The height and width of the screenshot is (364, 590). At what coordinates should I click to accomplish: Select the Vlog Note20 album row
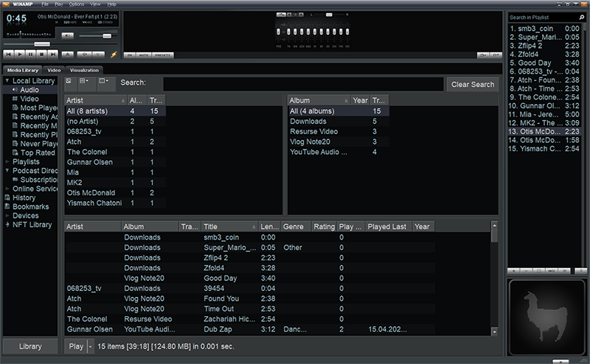click(339, 141)
